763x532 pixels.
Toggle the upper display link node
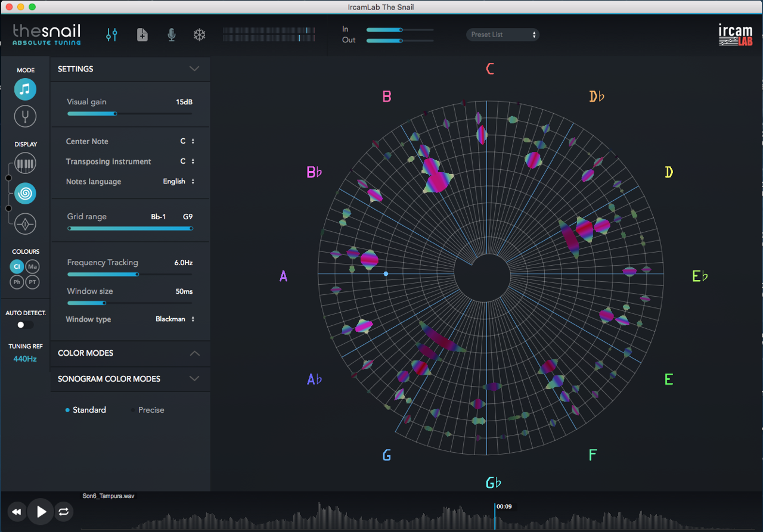point(8,178)
